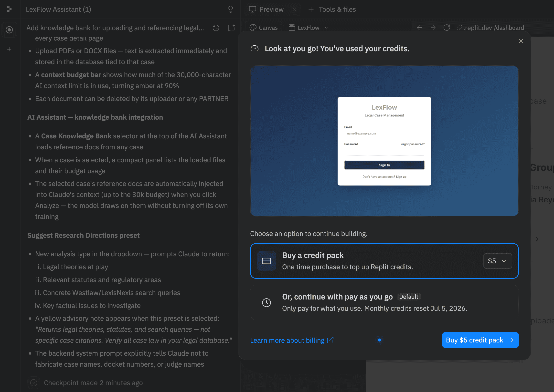Click the 'Legal theories at play' list item
554x392 pixels.
tap(75, 267)
